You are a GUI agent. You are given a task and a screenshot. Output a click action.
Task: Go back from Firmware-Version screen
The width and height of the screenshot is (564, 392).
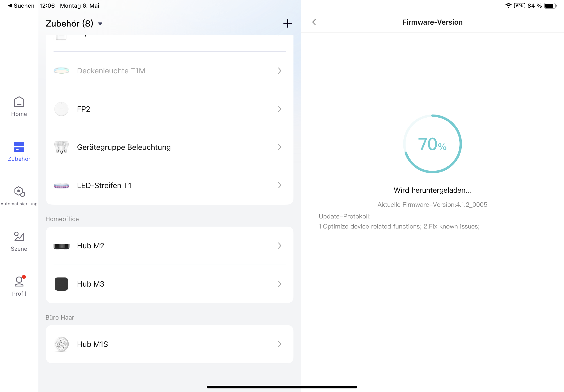click(x=314, y=22)
